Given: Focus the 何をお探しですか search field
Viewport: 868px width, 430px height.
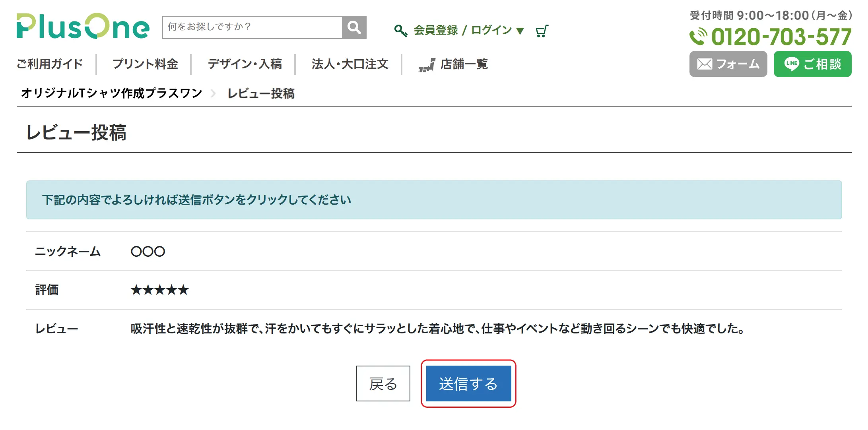Looking at the screenshot, I should (252, 27).
